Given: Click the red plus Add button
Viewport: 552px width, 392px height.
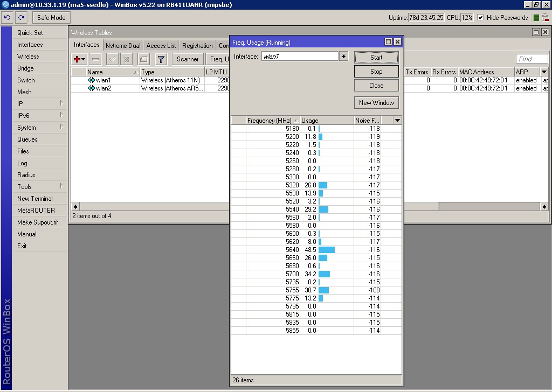Looking at the screenshot, I should [77, 59].
